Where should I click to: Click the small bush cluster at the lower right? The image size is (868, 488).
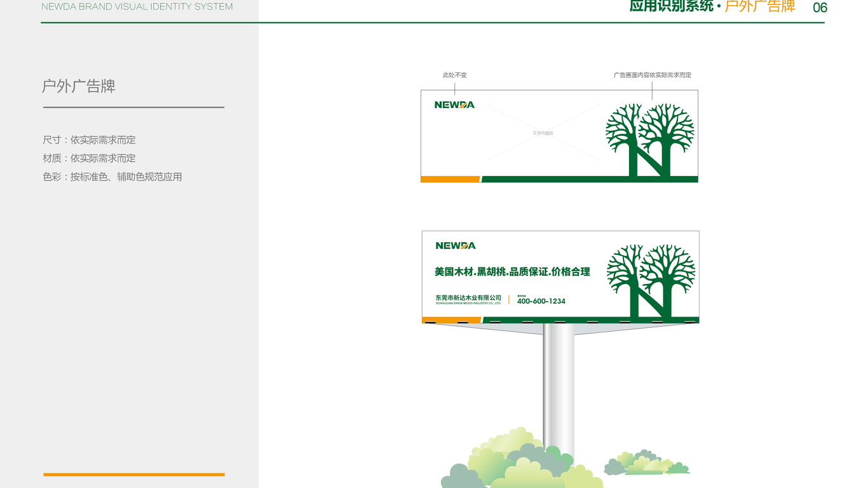(x=647, y=463)
